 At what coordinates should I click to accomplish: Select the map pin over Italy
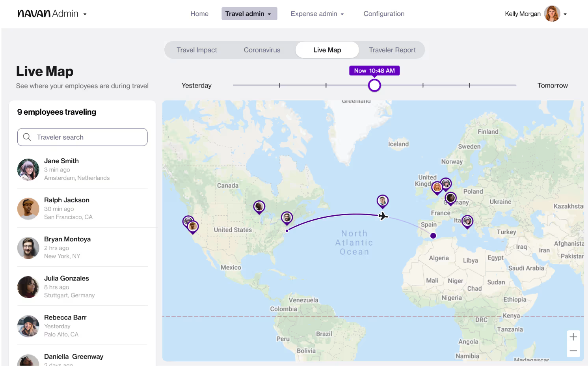tap(467, 221)
